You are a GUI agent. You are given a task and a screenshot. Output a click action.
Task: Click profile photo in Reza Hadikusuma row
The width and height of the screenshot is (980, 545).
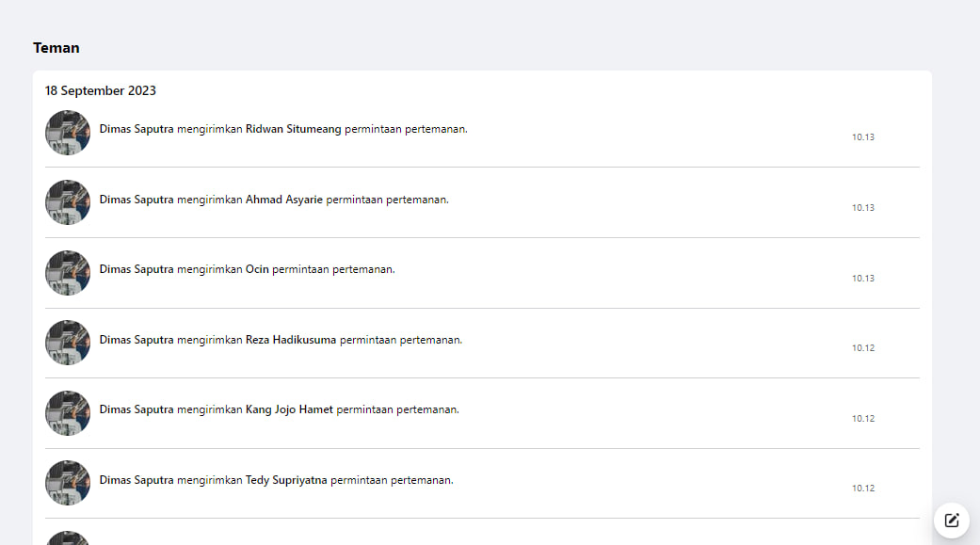pos(68,343)
